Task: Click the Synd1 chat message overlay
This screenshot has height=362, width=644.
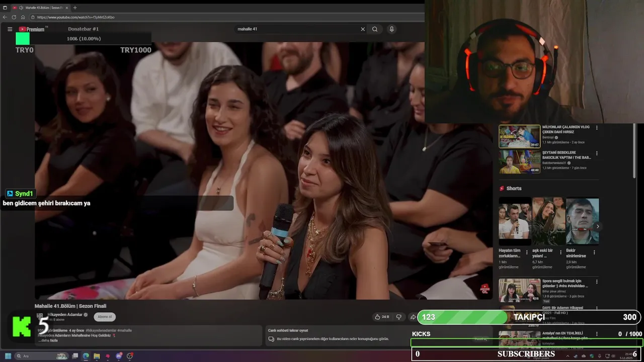Action: pyautogui.click(x=117, y=199)
